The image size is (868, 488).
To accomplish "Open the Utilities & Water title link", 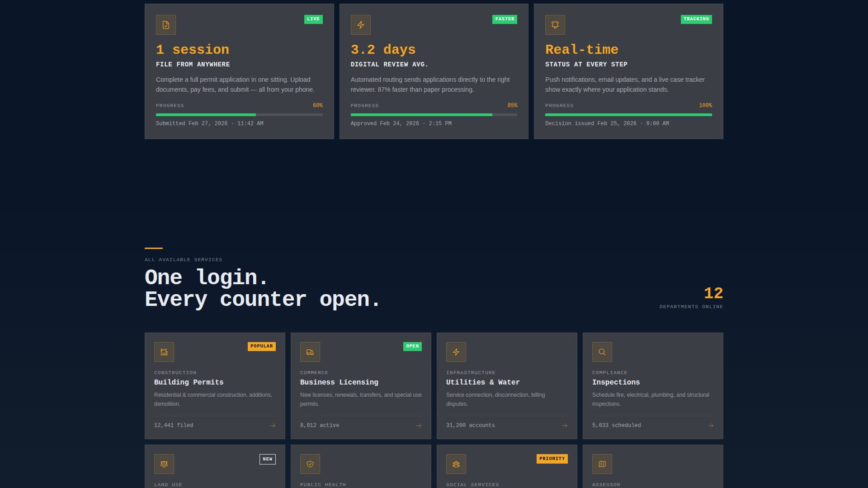I will [x=483, y=382].
